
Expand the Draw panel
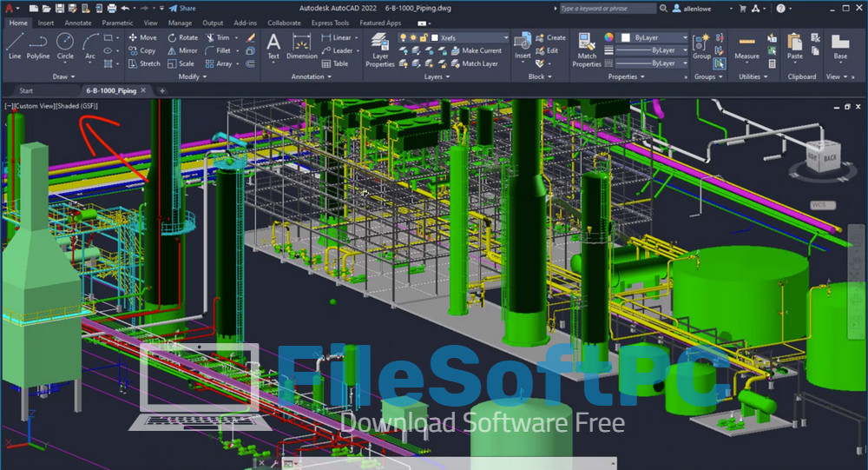63,76
